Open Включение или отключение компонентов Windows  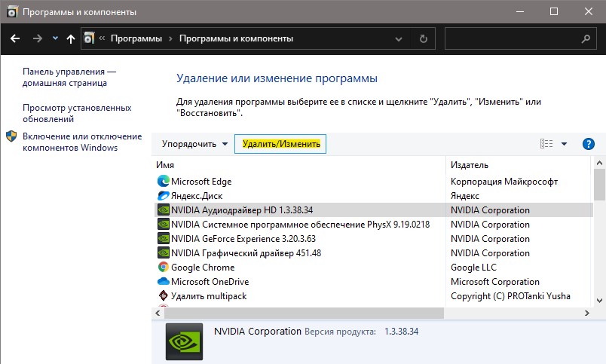(82, 142)
